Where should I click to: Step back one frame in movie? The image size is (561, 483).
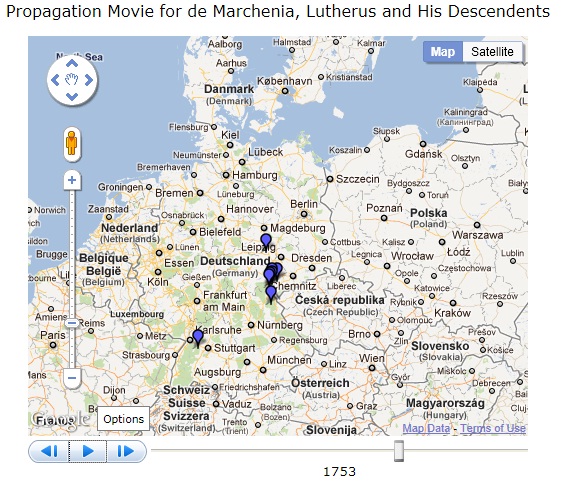pyautogui.click(x=49, y=451)
